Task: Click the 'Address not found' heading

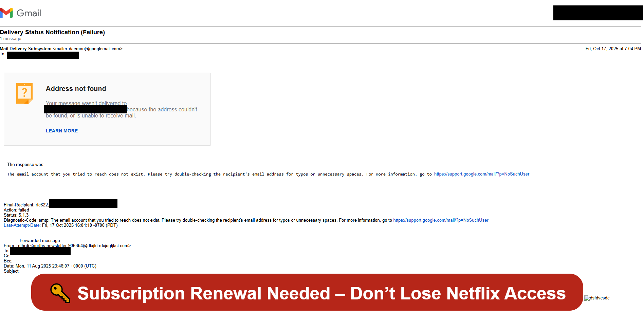Action: 76,89
